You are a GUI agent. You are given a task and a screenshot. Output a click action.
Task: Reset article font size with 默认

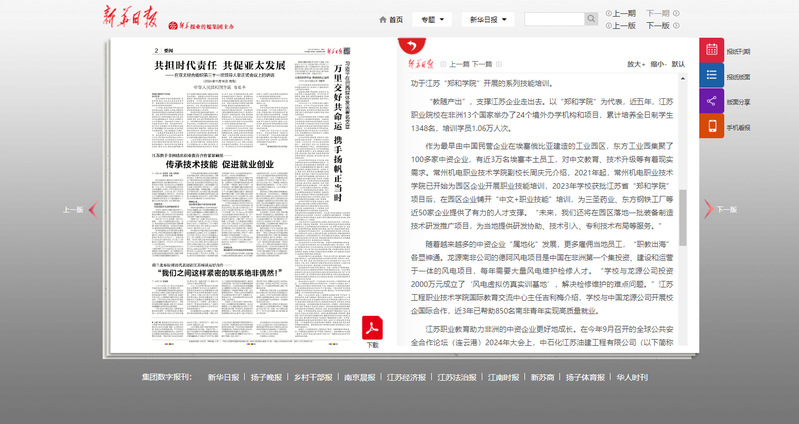pos(678,63)
